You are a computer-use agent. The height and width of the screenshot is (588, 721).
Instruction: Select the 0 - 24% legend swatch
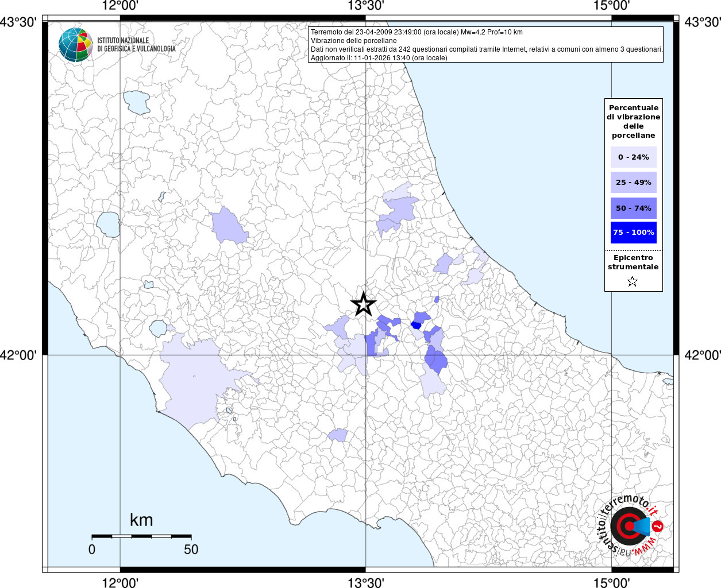tap(634, 157)
